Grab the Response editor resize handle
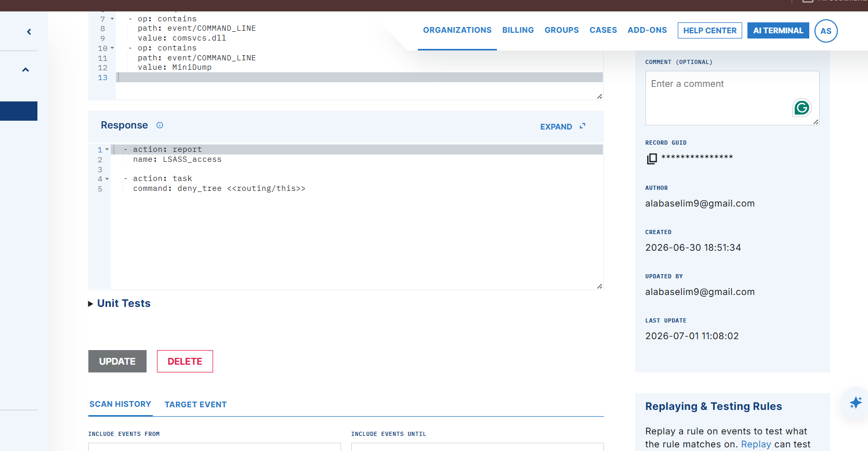 coord(600,286)
